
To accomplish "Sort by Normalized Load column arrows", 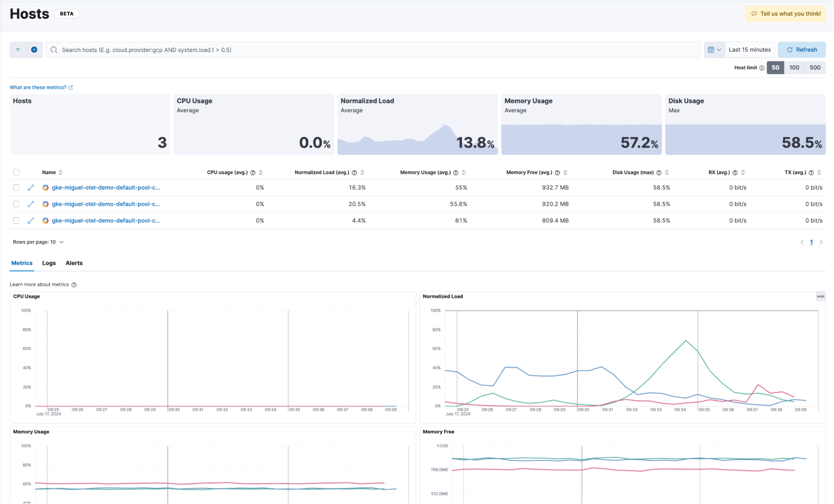I will click(x=362, y=173).
